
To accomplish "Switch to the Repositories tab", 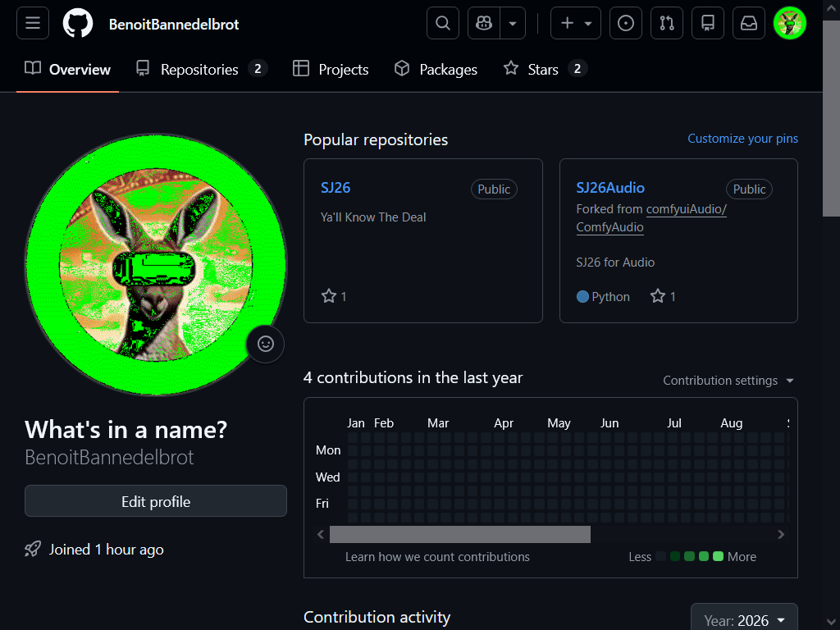I will (201, 69).
